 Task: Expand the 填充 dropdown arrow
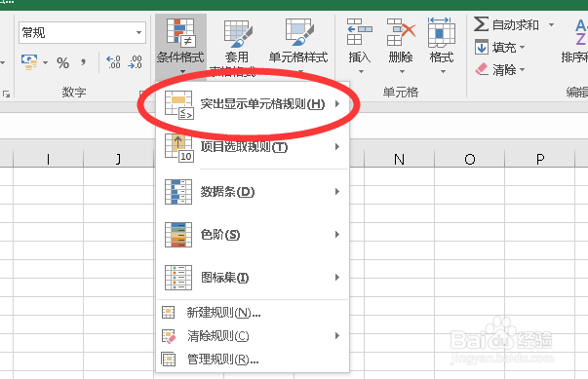[522, 47]
